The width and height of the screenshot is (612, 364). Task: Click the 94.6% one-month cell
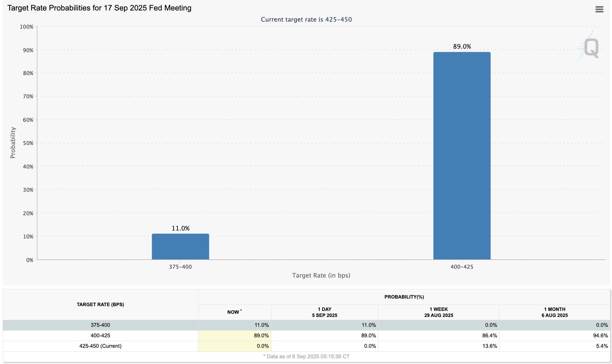[x=600, y=336]
